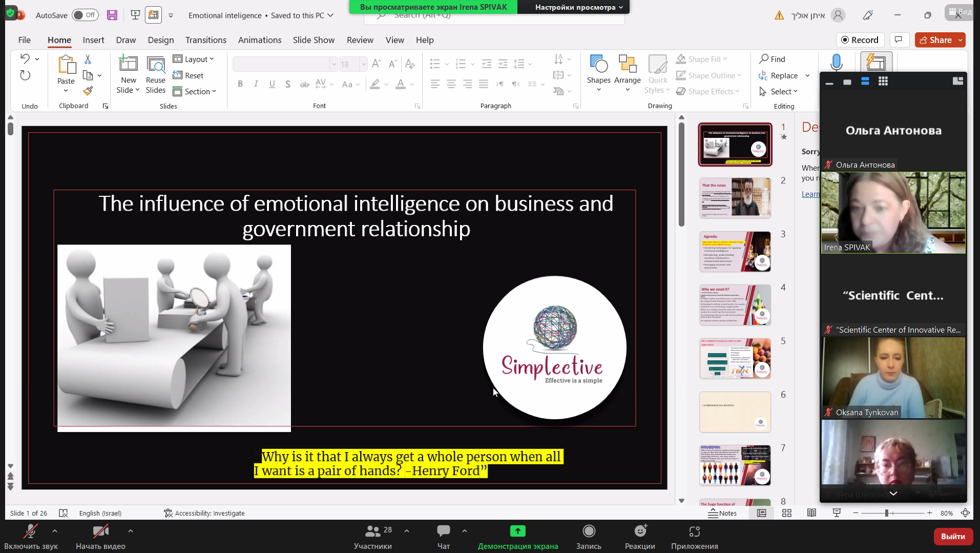The width and height of the screenshot is (980, 553).
Task: Click the Cut scissors icon
Action: pos(88,59)
